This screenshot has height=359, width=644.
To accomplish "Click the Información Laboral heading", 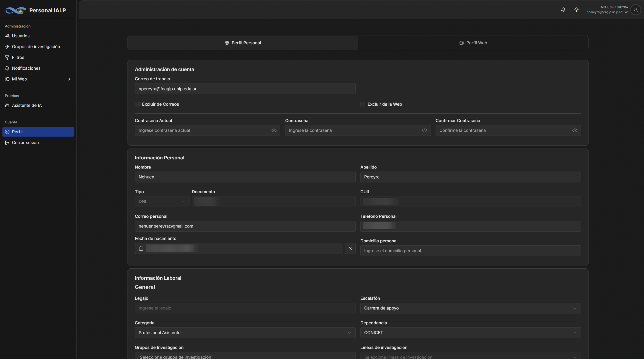I will [158, 278].
